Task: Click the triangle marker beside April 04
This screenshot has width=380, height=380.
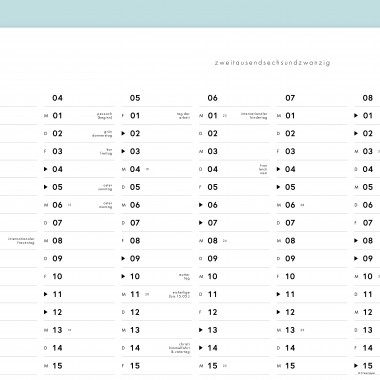Action: pyautogui.click(x=46, y=169)
